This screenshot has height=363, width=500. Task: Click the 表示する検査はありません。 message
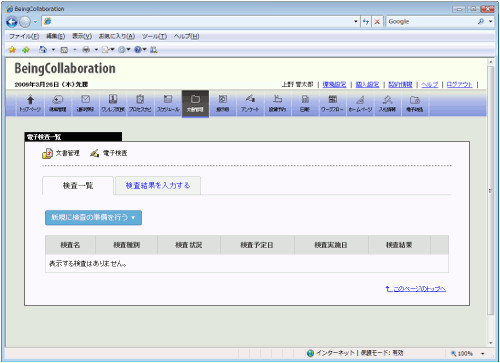coord(88,264)
